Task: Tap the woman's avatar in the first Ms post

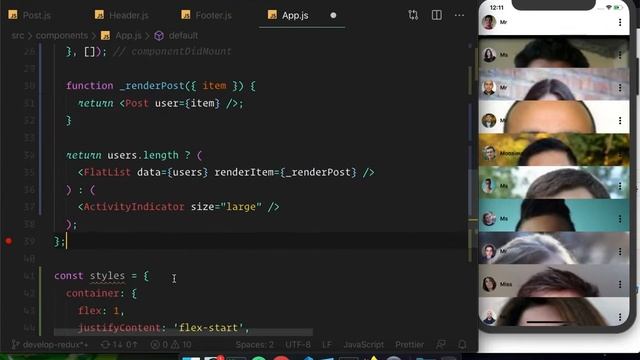Action: (489, 55)
